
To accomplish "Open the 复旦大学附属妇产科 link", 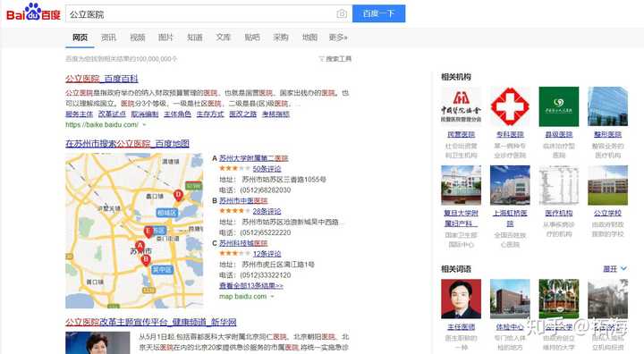I will tap(461, 218).
